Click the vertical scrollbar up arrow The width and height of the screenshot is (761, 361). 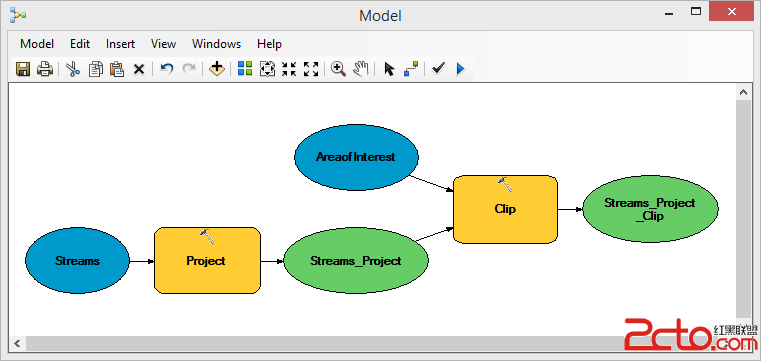tap(743, 92)
